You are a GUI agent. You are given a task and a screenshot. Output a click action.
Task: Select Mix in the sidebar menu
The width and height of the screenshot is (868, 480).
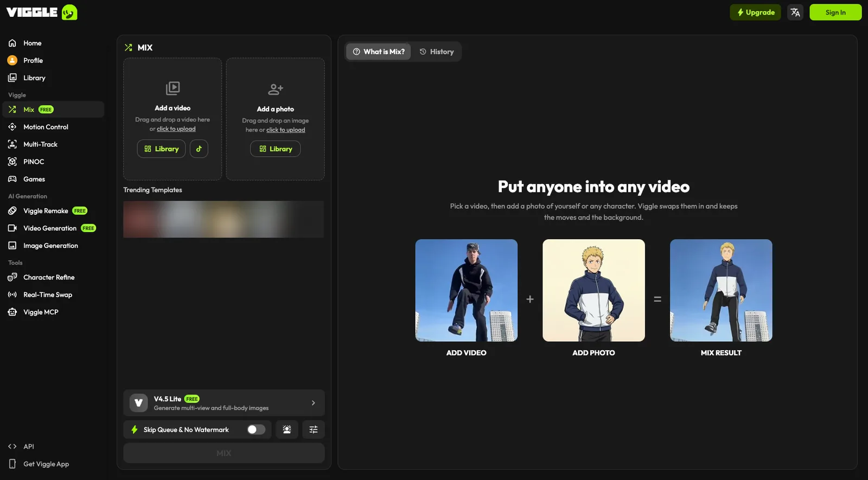pos(53,110)
